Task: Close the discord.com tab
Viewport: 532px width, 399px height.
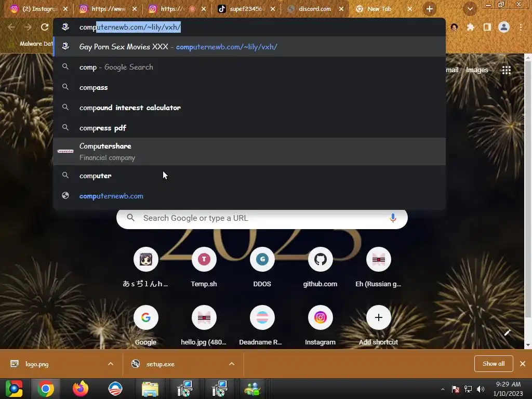Action: [x=341, y=9]
